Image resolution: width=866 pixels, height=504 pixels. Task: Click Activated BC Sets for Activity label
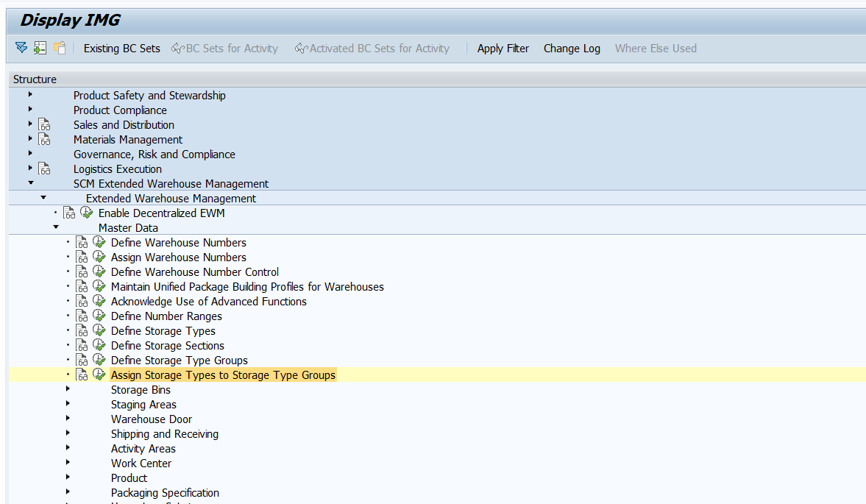(380, 49)
